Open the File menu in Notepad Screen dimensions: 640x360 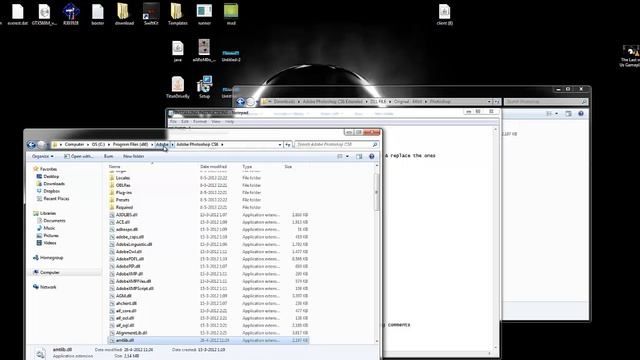coord(173,122)
